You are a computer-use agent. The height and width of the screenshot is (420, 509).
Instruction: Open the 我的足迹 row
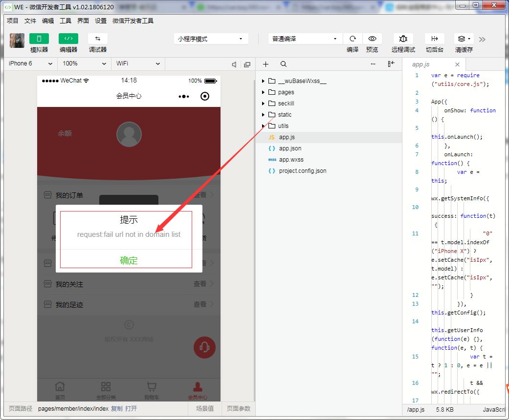click(129, 305)
